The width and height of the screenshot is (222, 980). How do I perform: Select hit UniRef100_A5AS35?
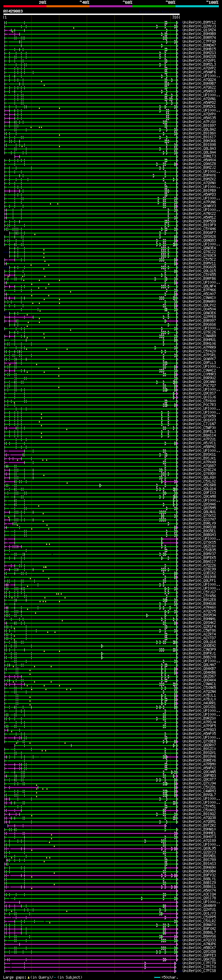tap(199, 118)
